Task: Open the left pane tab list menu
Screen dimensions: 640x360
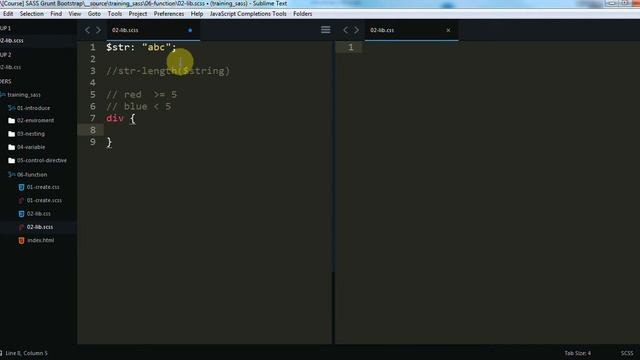Action: tap(325, 30)
